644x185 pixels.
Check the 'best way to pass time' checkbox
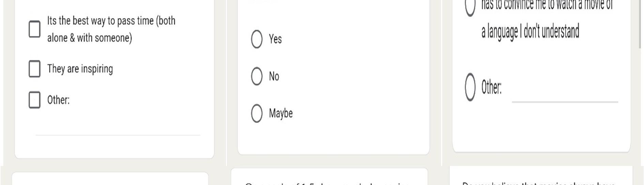pyautogui.click(x=34, y=29)
